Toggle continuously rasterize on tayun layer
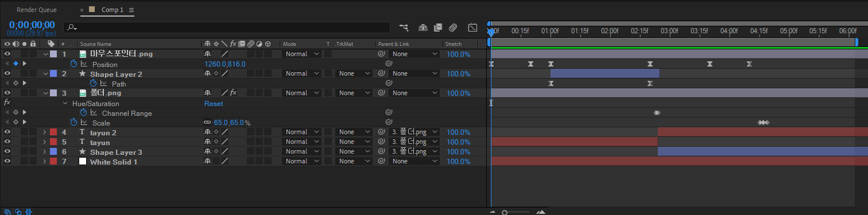The image size is (868, 215). [x=216, y=142]
